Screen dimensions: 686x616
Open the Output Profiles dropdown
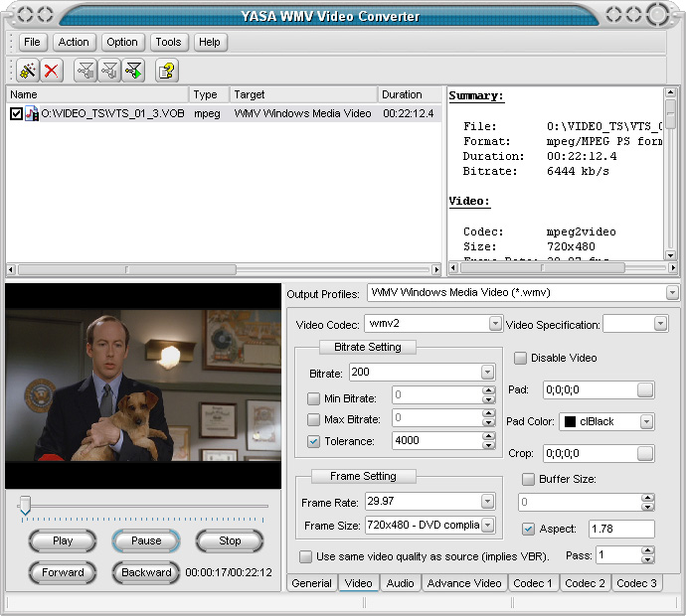672,293
